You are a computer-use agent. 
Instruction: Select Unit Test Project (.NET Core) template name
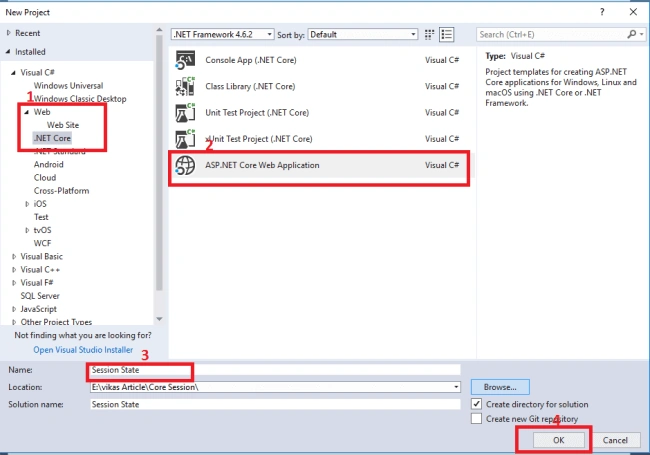(257, 113)
